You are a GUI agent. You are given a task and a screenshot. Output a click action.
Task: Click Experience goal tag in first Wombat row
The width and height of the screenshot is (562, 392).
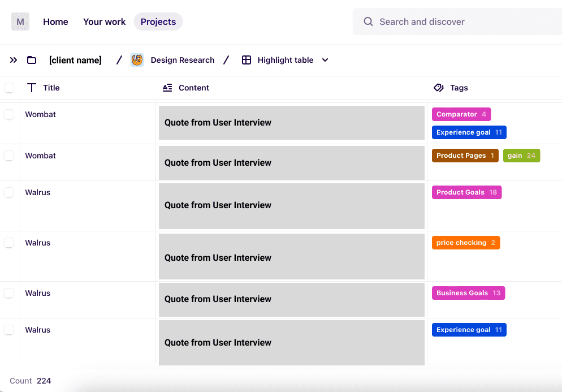coord(469,132)
